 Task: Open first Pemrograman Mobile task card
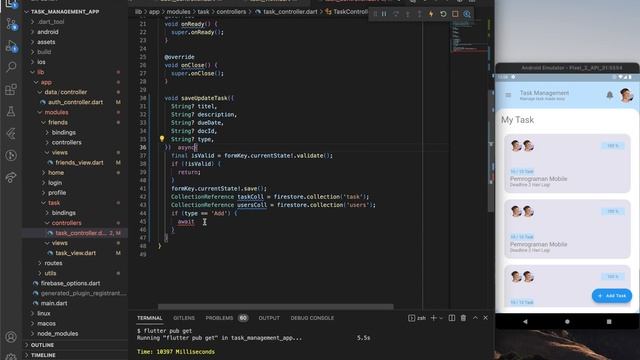(x=567, y=163)
